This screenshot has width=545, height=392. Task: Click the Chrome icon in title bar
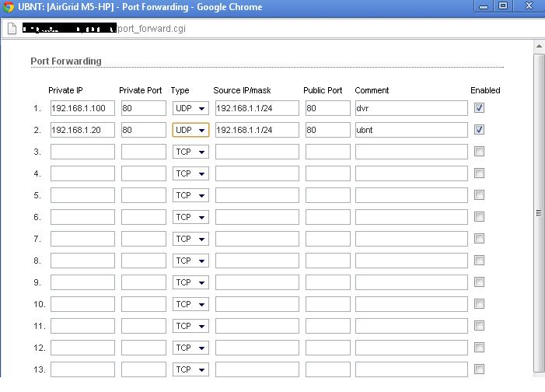point(9,7)
